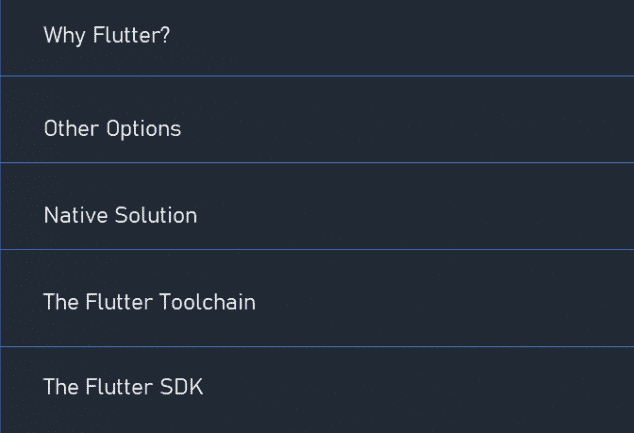The height and width of the screenshot is (433, 634).
Task: Go to The Flutter Toolchain section
Action: tap(317, 298)
